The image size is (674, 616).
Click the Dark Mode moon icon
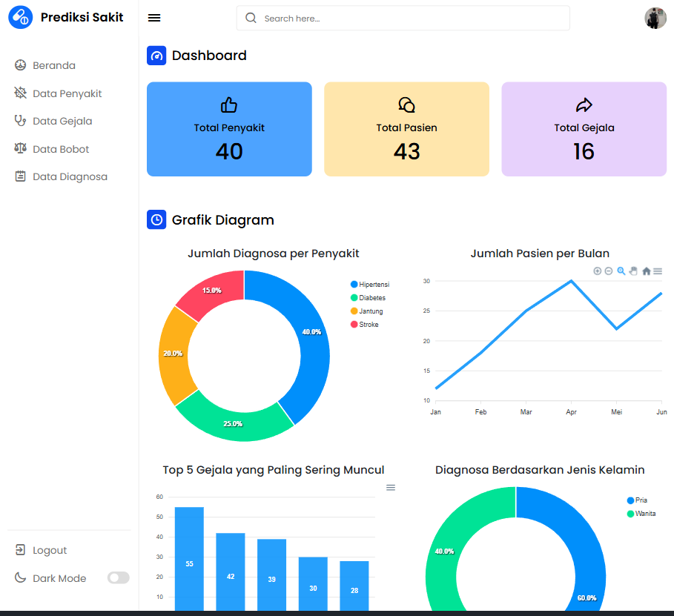pyautogui.click(x=20, y=577)
